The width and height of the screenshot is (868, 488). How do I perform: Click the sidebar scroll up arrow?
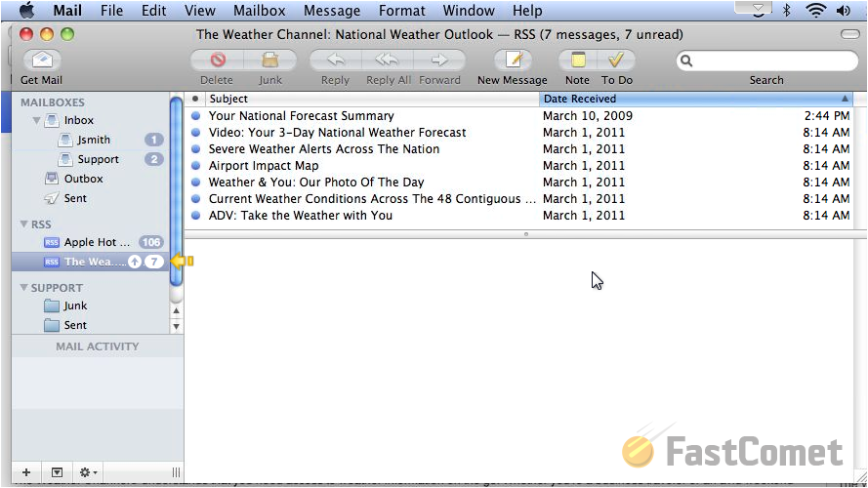click(x=176, y=311)
